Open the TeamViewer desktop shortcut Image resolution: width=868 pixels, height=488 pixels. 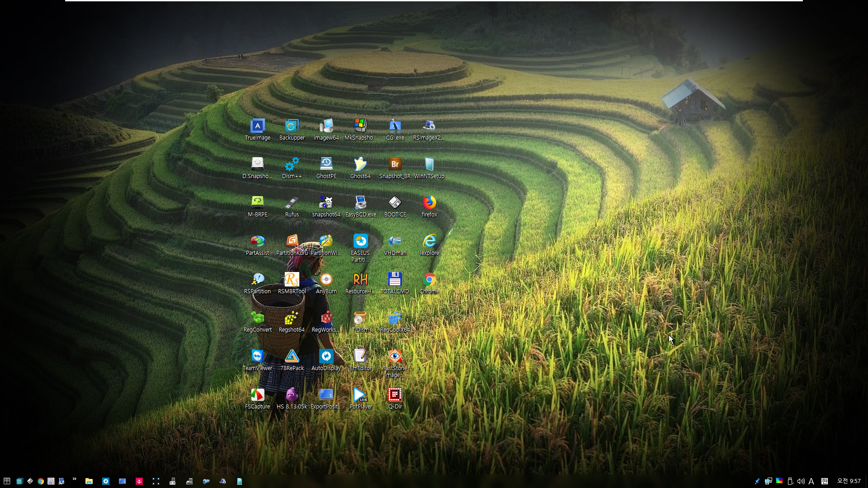[257, 360]
